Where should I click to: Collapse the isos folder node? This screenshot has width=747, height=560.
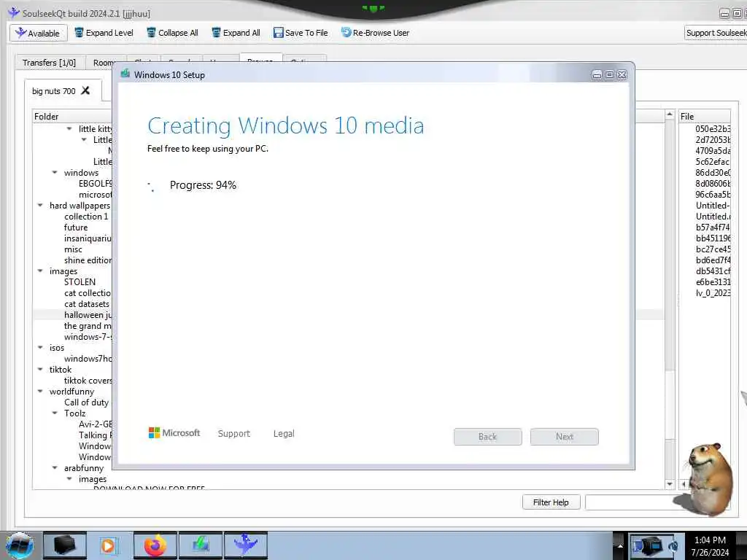(x=40, y=348)
